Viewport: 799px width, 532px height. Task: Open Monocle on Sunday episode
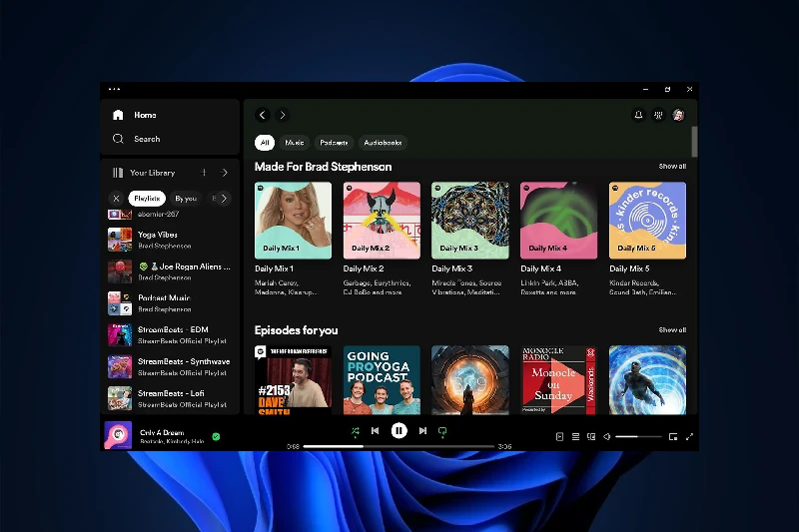tap(559, 379)
